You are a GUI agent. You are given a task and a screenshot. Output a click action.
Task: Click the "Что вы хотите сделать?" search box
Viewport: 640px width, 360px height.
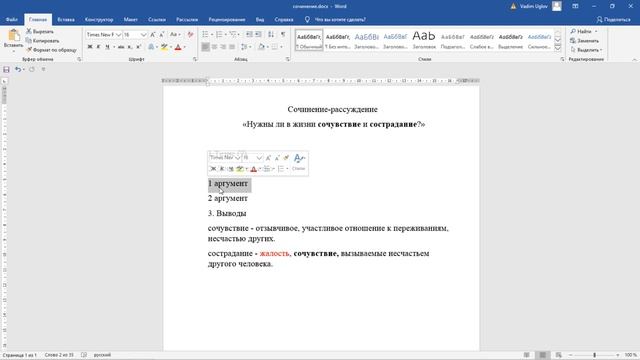coord(340,19)
